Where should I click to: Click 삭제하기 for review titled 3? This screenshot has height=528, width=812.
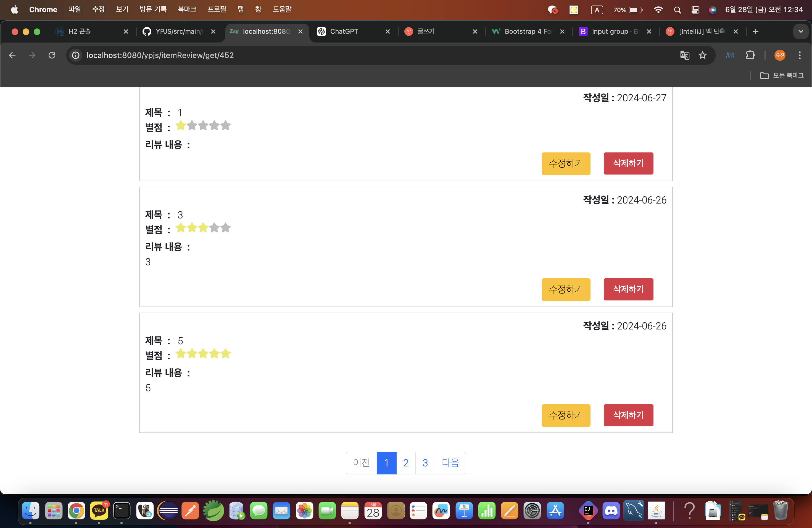pyautogui.click(x=628, y=289)
